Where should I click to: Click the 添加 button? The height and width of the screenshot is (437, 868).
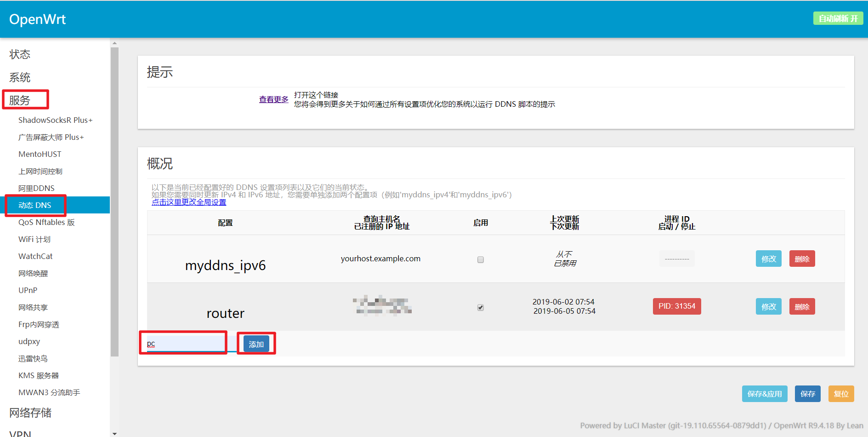(x=256, y=344)
